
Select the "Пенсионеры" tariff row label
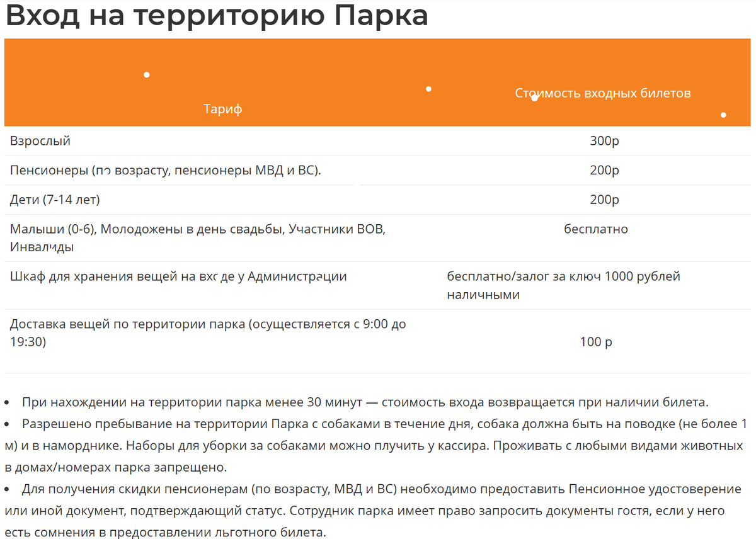coord(165,170)
